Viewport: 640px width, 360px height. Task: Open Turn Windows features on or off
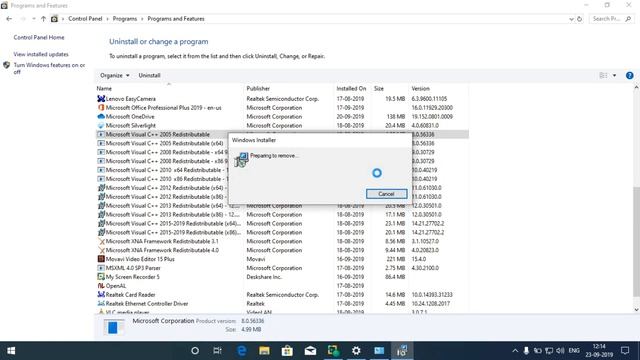coord(49,68)
